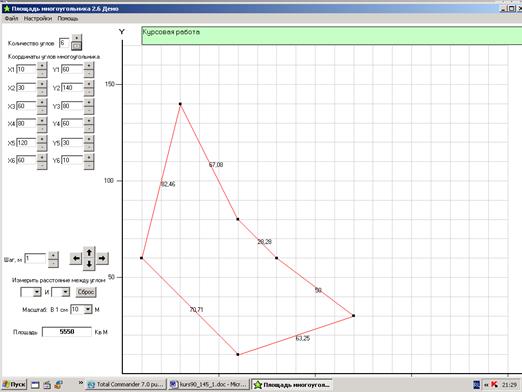This screenshot has height=392, width=522.
Task: Open the Файл menu
Action: [x=11, y=19]
